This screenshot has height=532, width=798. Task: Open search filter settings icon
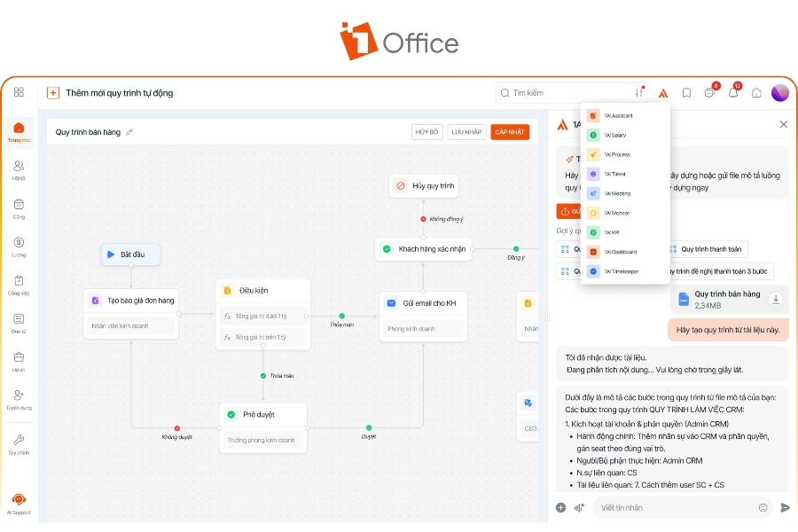pos(639,92)
